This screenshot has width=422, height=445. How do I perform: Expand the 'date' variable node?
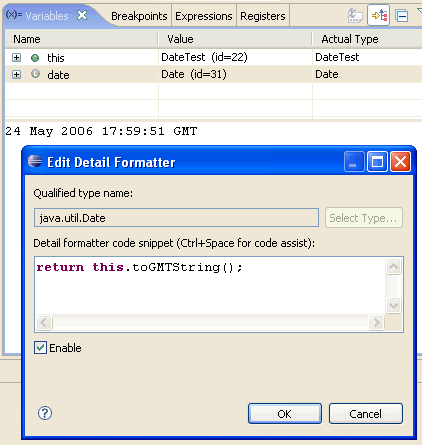pos(16,74)
